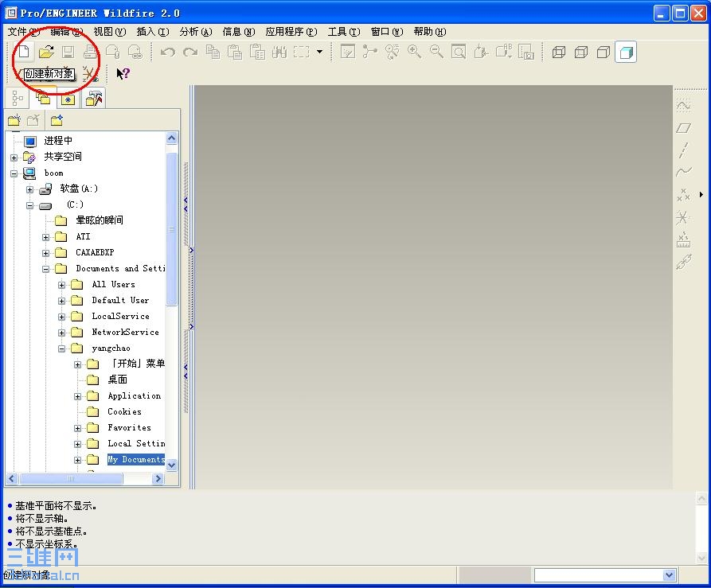Expand the 共享空间 node
This screenshot has width=711, height=588.
click(14, 158)
